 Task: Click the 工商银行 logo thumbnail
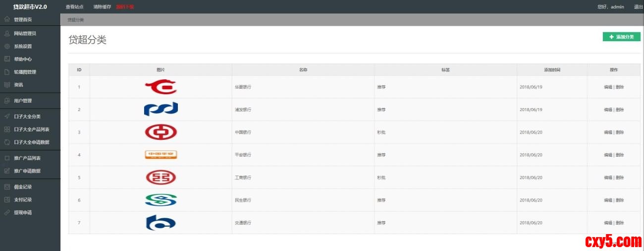(161, 178)
